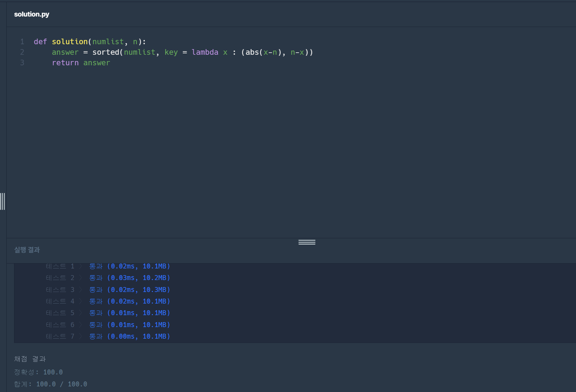
Task: Click the solution function name
Action: (70, 42)
